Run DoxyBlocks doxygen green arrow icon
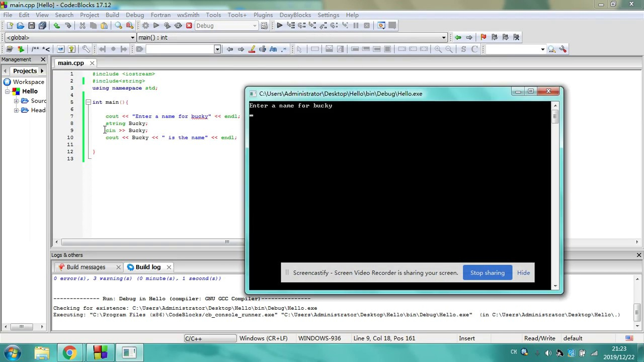Viewport: 644px width, 362px height. (x=21, y=49)
